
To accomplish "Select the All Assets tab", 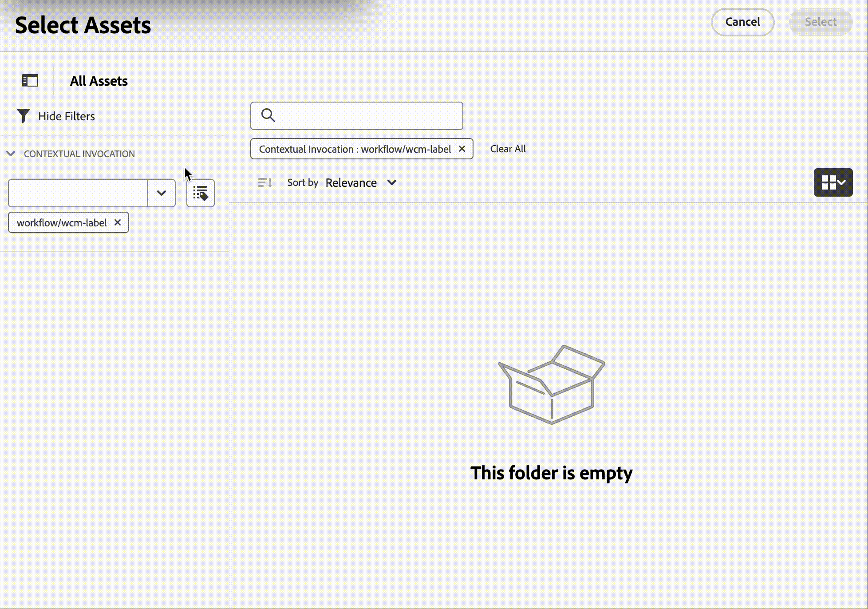I will (99, 80).
